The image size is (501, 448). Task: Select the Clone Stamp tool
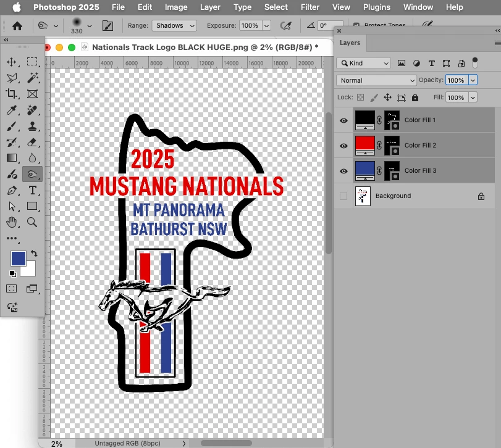click(x=32, y=127)
